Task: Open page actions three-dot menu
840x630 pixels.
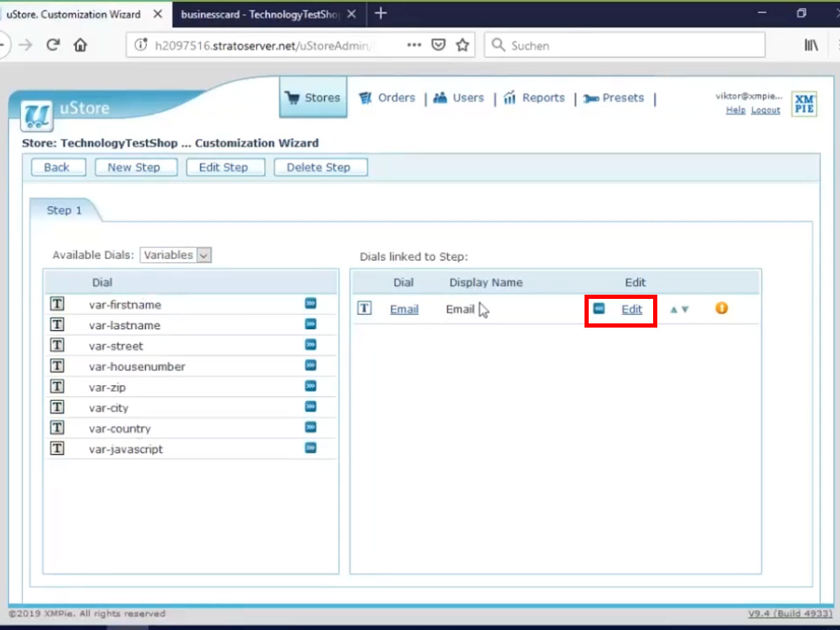Action: pyautogui.click(x=414, y=45)
